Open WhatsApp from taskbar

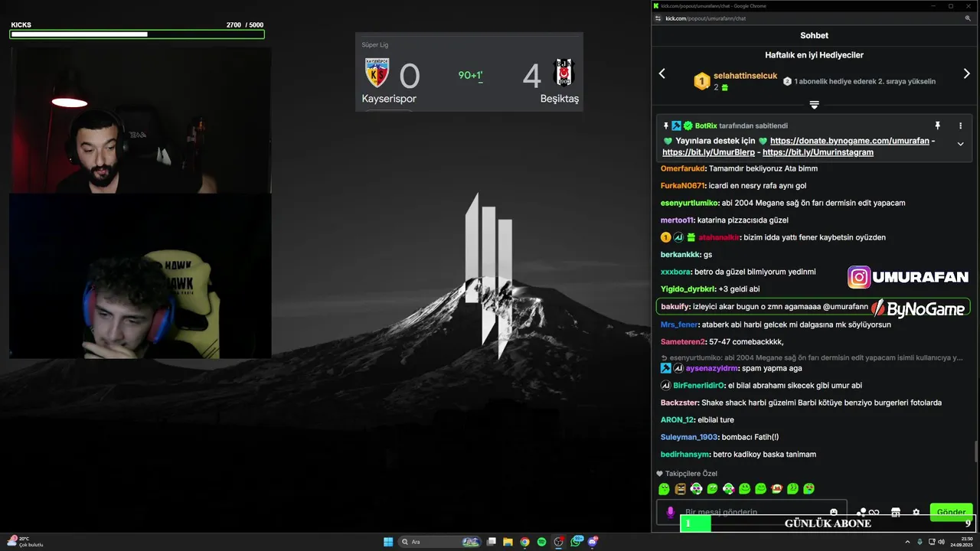point(576,541)
